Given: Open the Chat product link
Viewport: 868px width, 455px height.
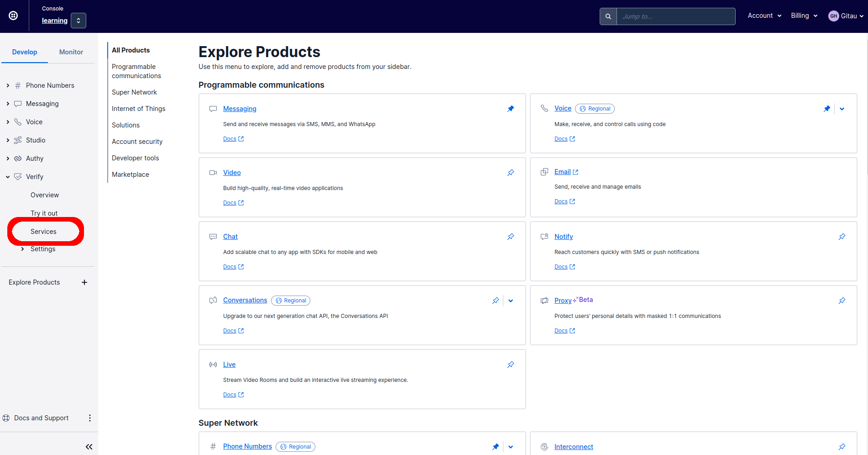Looking at the screenshot, I should coord(230,237).
